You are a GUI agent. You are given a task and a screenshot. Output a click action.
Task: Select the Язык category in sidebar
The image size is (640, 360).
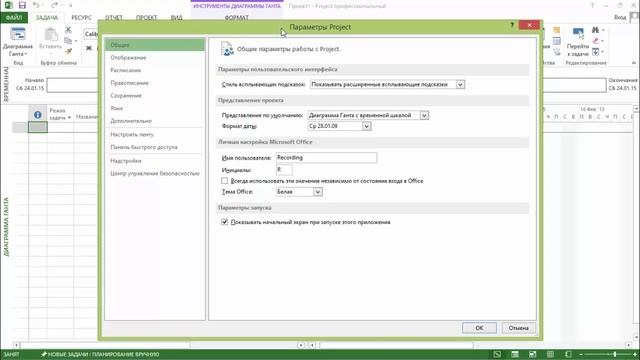[155, 108]
